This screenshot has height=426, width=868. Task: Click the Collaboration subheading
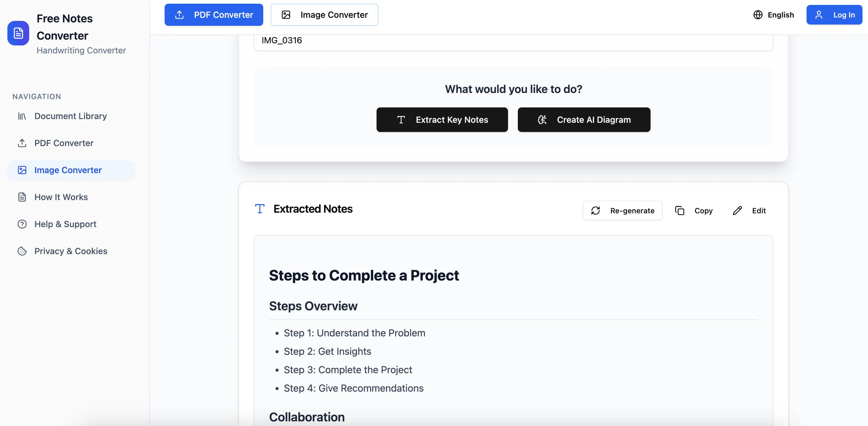pos(307,417)
